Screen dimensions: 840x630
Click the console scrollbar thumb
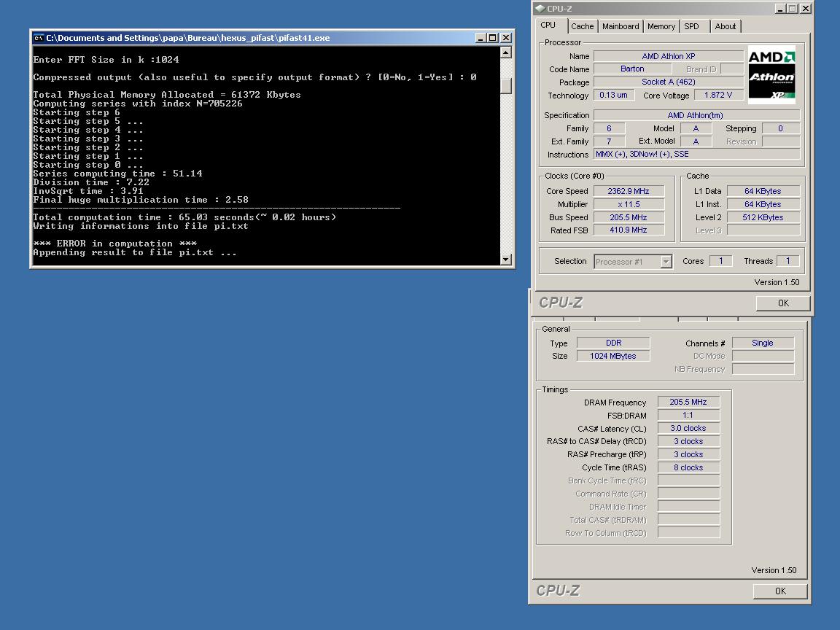(506, 86)
